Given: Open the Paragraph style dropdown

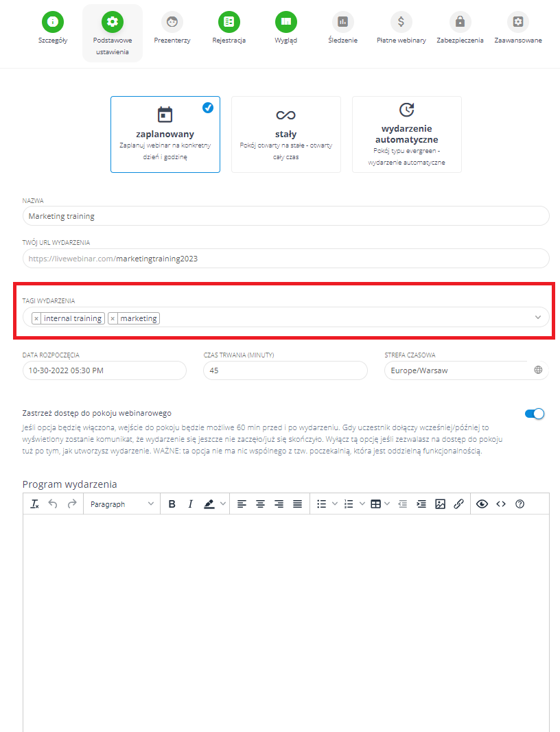Looking at the screenshot, I should (121, 504).
